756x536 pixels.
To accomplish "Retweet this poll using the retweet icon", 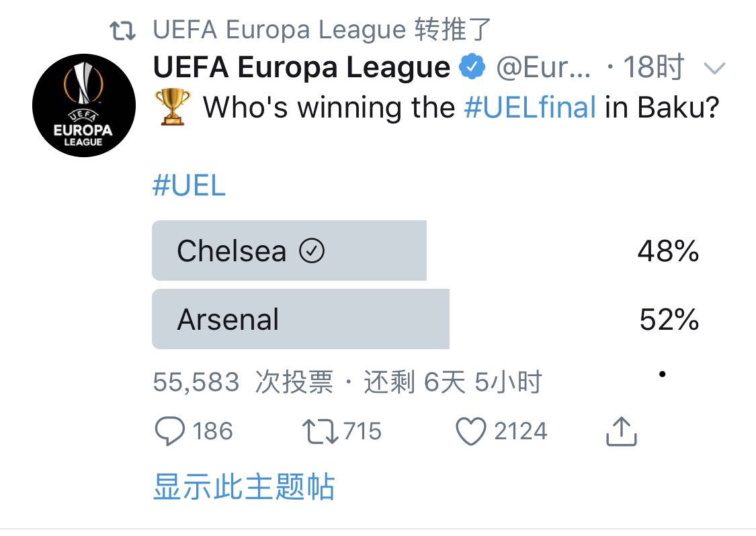I will pyautogui.click(x=321, y=431).
